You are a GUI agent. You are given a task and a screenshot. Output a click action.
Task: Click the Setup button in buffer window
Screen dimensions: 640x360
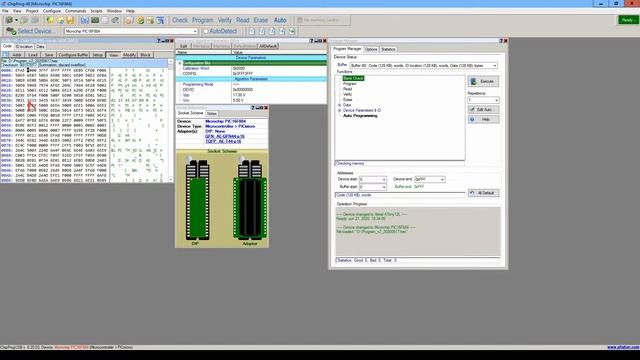coord(98,55)
